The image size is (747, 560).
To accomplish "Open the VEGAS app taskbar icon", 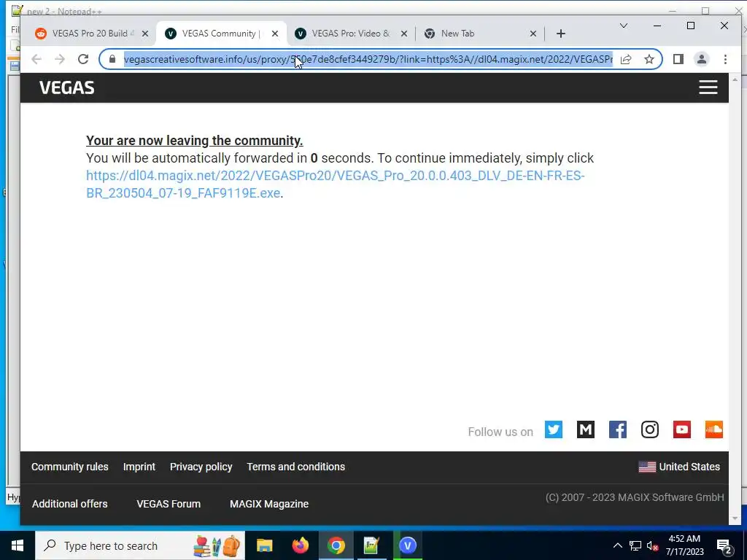I will point(407,545).
